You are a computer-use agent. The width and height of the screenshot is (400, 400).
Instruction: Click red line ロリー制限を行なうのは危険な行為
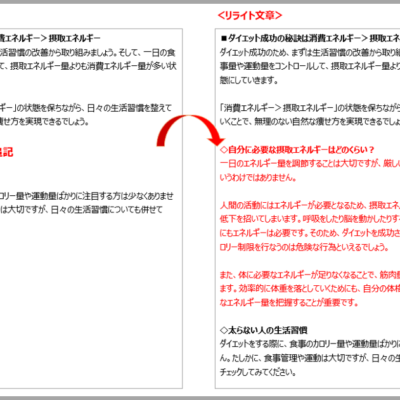(304, 247)
